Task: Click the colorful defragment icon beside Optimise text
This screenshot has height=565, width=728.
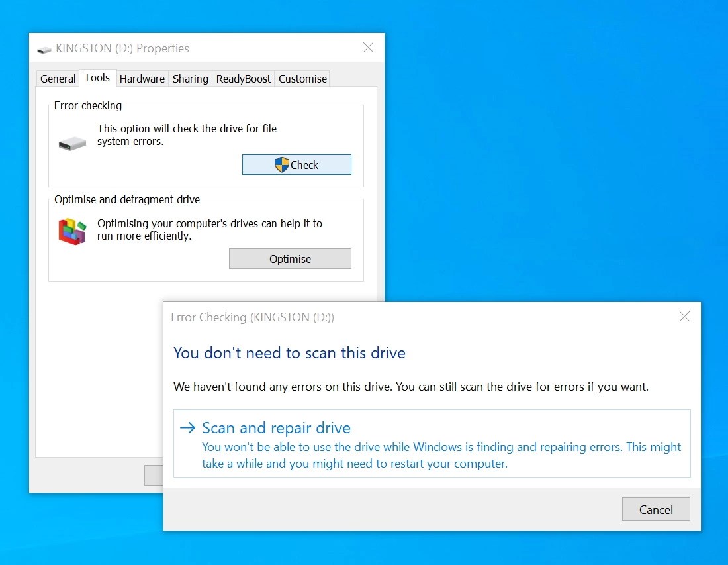Action: pos(71,230)
